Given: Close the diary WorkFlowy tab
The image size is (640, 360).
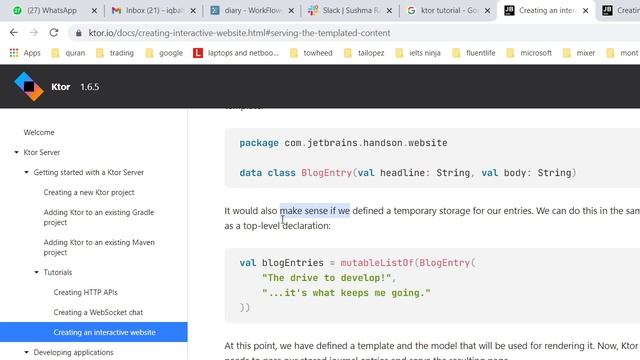Looking at the screenshot, I should coord(291,11).
